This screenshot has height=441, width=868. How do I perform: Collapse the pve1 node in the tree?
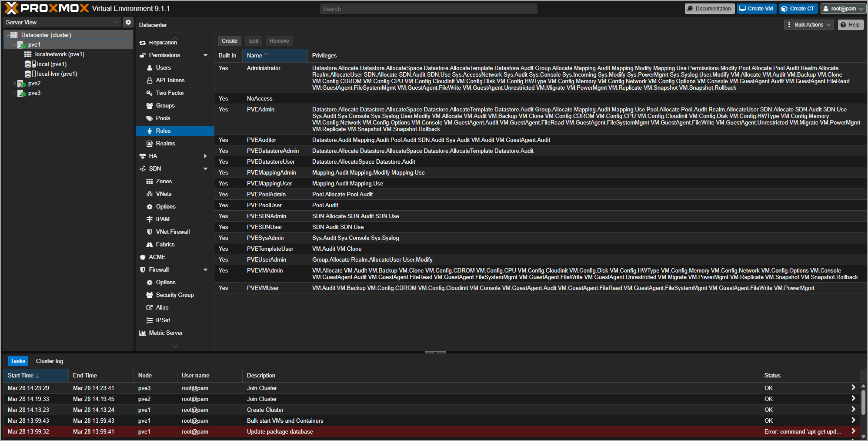14,45
